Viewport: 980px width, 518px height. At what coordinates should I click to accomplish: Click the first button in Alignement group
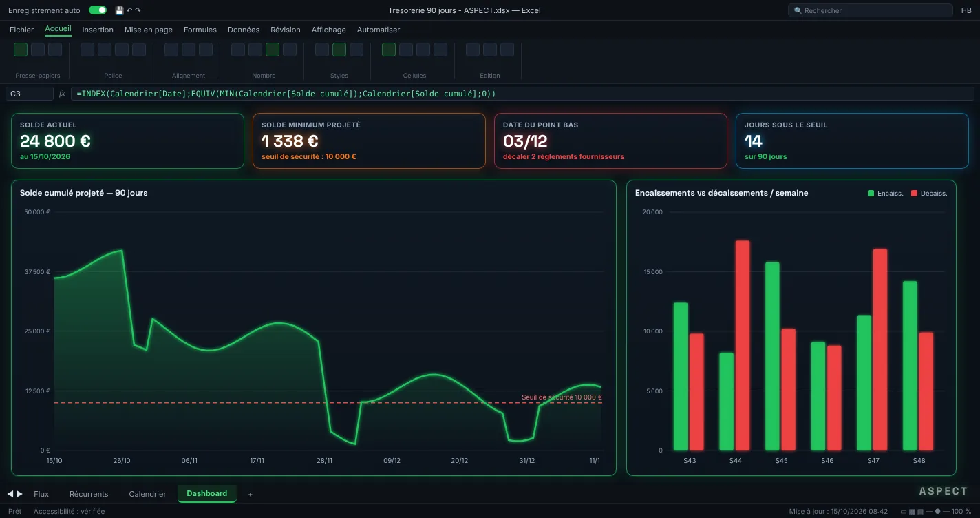tap(171, 50)
